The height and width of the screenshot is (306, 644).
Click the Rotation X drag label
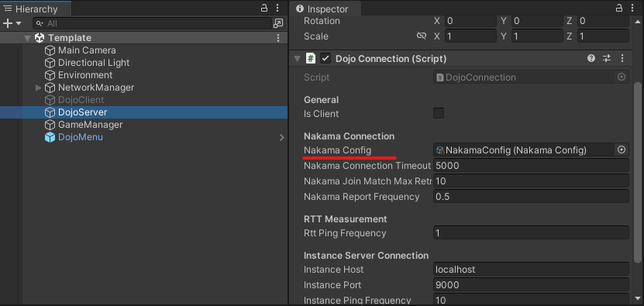(437, 21)
